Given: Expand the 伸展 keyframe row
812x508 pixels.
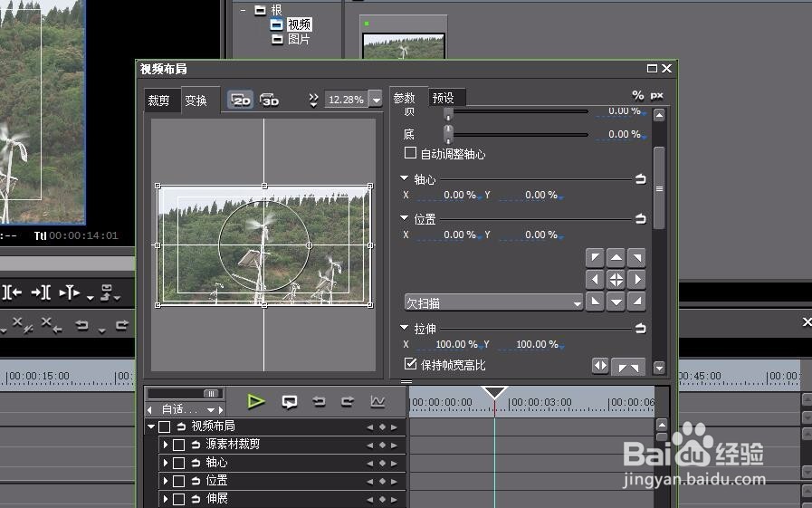Looking at the screenshot, I should pyautogui.click(x=165, y=499).
